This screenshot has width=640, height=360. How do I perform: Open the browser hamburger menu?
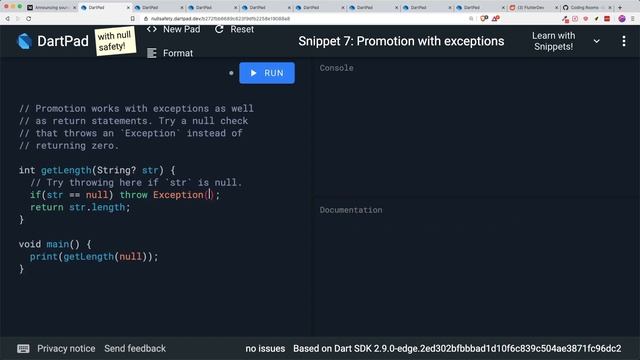coord(633,19)
